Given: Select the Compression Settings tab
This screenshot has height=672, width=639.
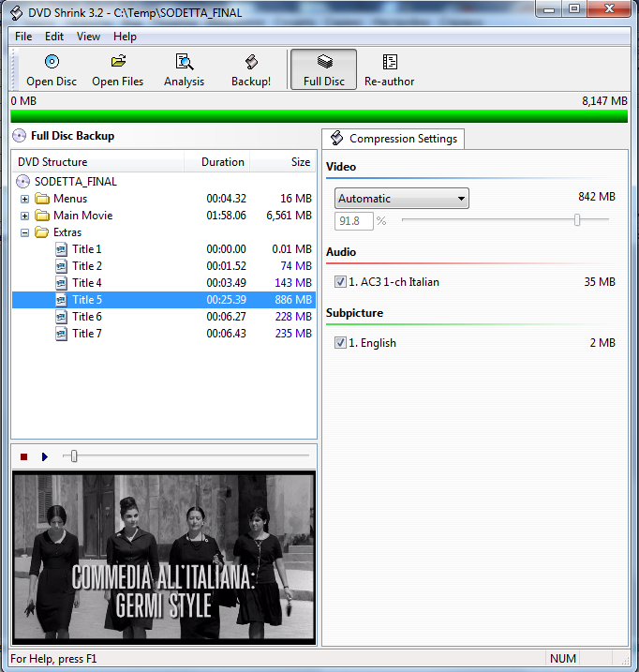Looking at the screenshot, I should click(x=393, y=139).
